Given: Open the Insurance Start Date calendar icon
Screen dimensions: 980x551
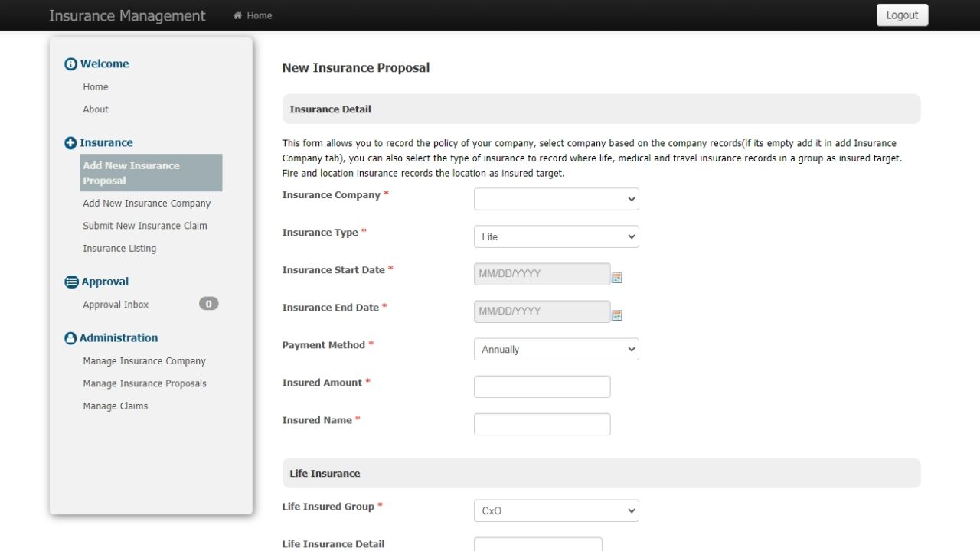Looking at the screenshot, I should (x=617, y=278).
